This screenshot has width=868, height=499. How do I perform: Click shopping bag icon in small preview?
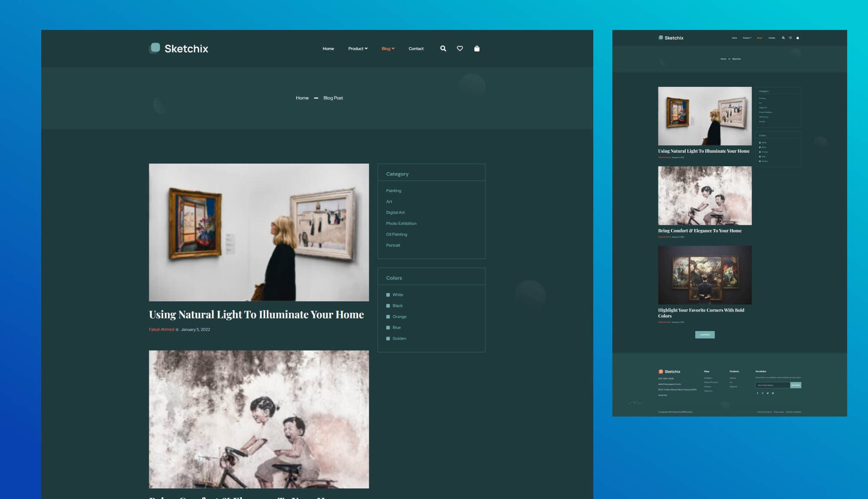798,38
